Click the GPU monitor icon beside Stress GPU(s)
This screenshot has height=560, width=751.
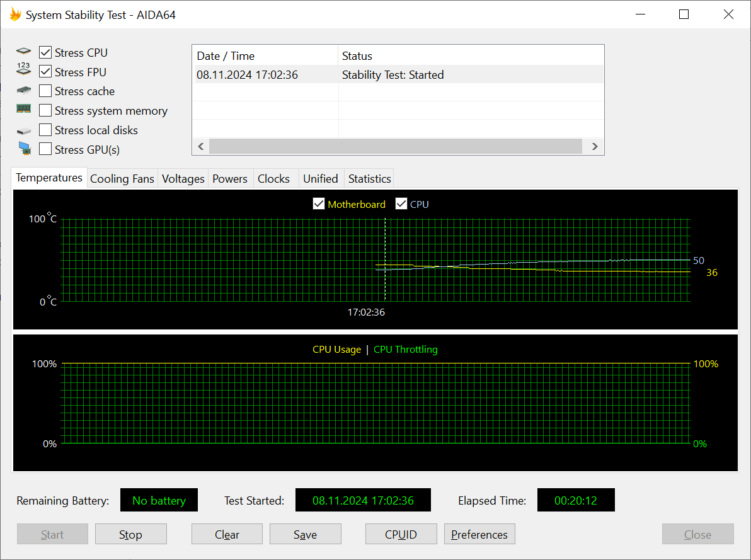25,149
